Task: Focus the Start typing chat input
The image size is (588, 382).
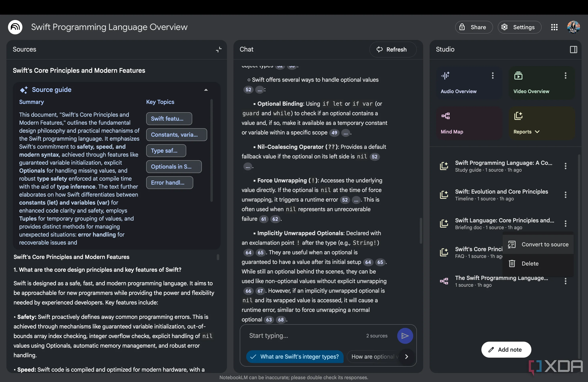Action: (x=305, y=336)
